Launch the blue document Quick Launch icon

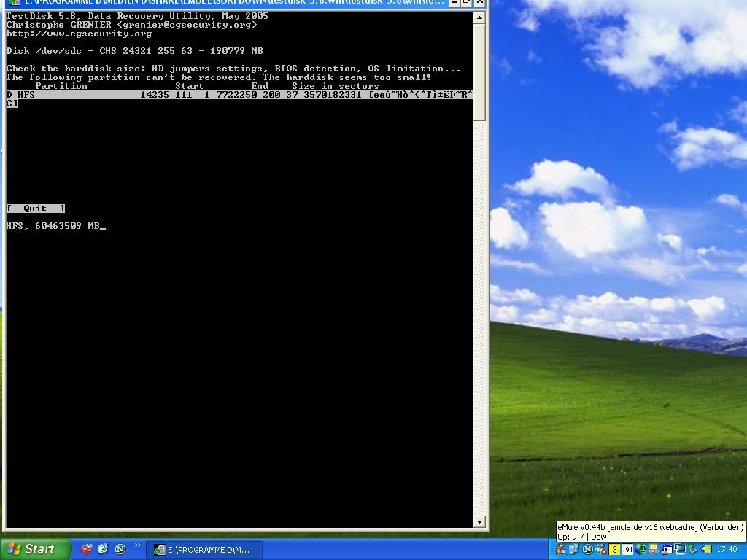click(x=104, y=549)
